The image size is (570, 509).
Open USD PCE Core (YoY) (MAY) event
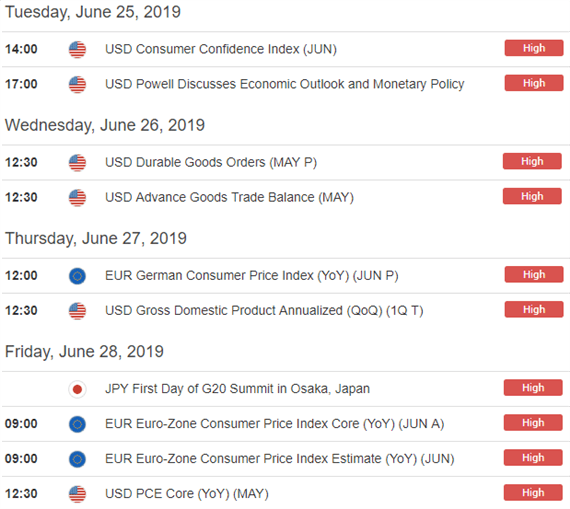pos(187,494)
